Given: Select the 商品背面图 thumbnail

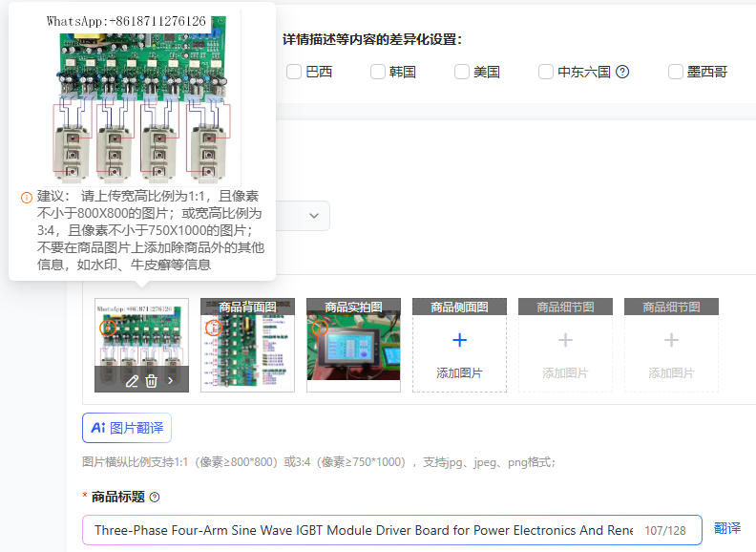Looking at the screenshot, I should click(x=247, y=345).
